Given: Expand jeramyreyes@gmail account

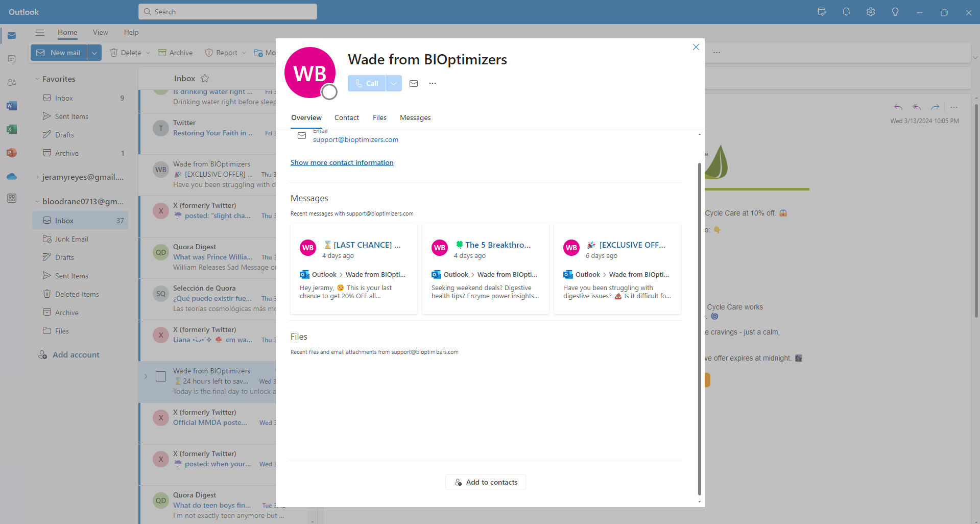Looking at the screenshot, I should point(37,177).
